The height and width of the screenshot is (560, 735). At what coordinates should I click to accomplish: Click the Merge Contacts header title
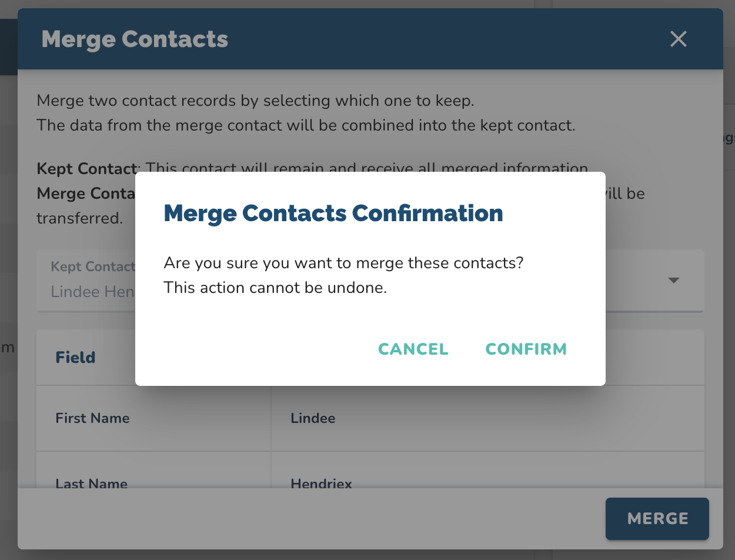point(135,39)
